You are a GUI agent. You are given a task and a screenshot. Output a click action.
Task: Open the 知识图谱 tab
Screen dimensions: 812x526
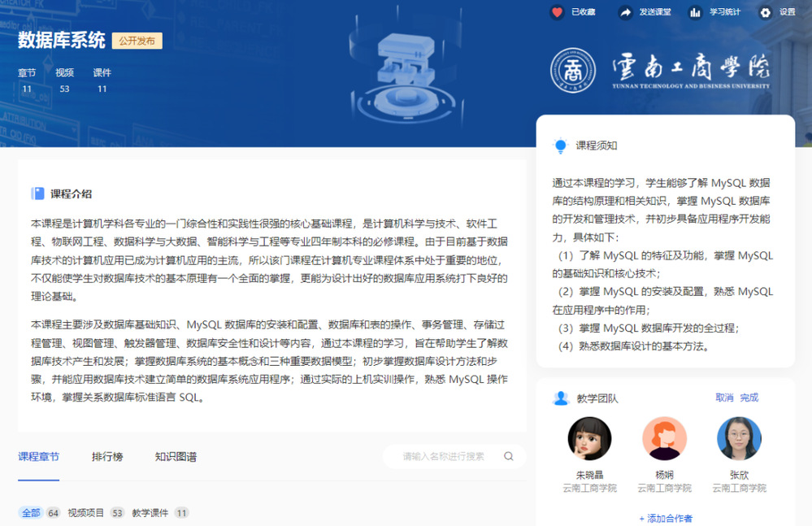[x=176, y=457]
